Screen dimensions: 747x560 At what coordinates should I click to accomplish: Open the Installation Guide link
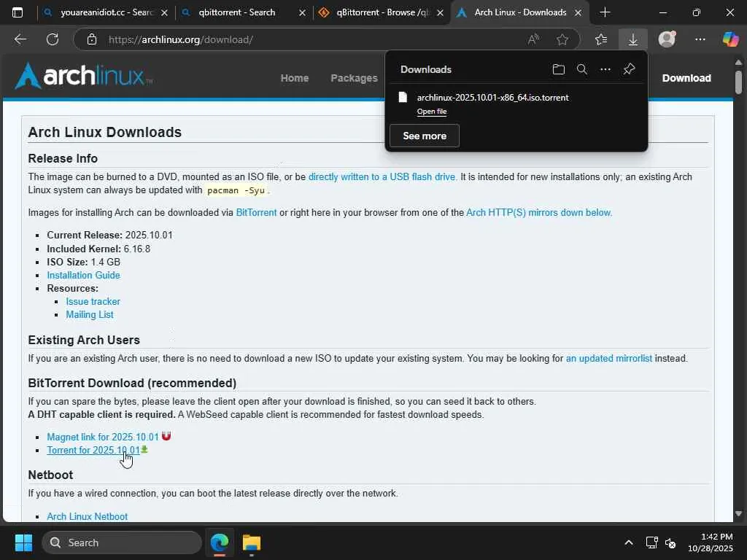click(x=83, y=275)
